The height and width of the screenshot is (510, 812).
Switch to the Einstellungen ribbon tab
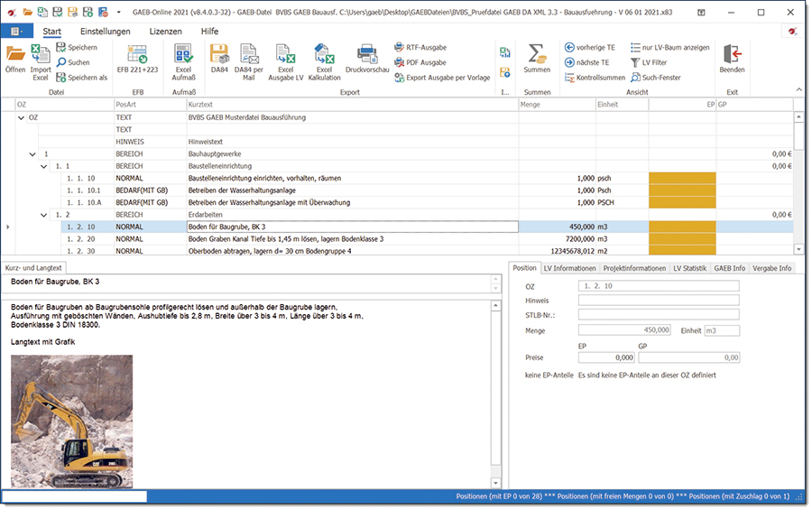[105, 31]
